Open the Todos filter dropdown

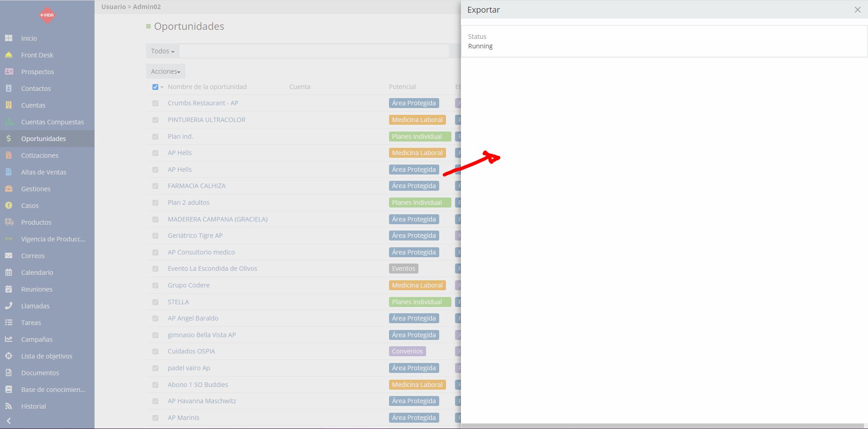(x=161, y=51)
